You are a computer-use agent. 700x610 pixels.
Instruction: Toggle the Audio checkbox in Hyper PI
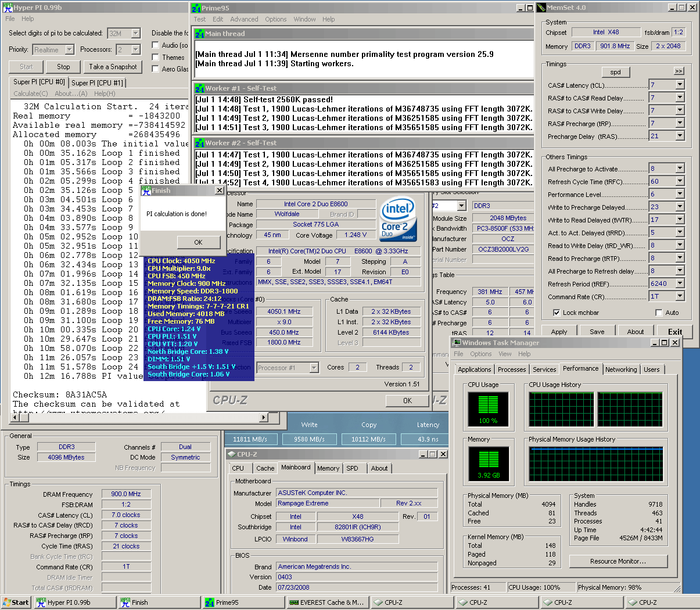[155, 45]
